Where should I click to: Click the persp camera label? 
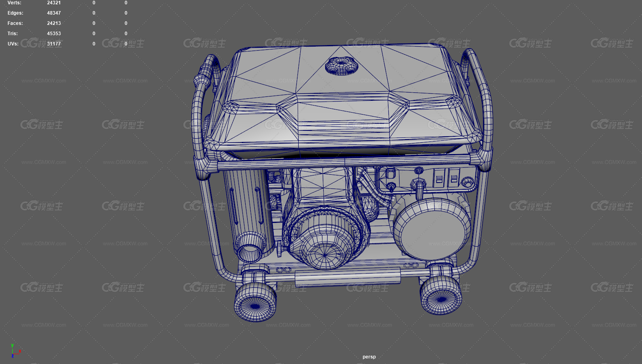(x=369, y=357)
